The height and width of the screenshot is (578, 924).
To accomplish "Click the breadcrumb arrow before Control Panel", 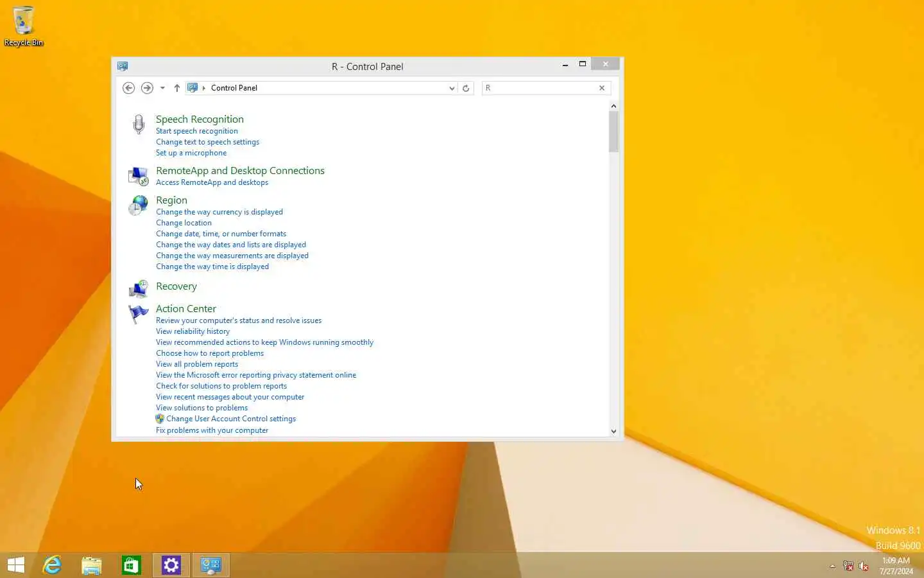I will [x=204, y=88].
